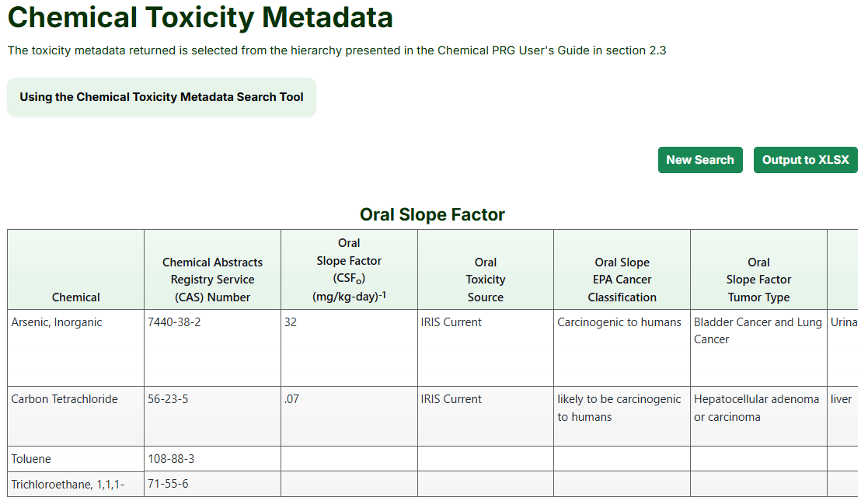Select the Toluene row name
The height and width of the screenshot is (504, 861).
31,459
